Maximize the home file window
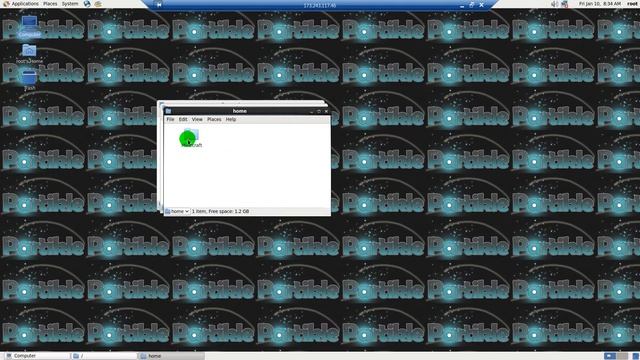This screenshot has width=640, height=360. pyautogui.click(x=319, y=111)
